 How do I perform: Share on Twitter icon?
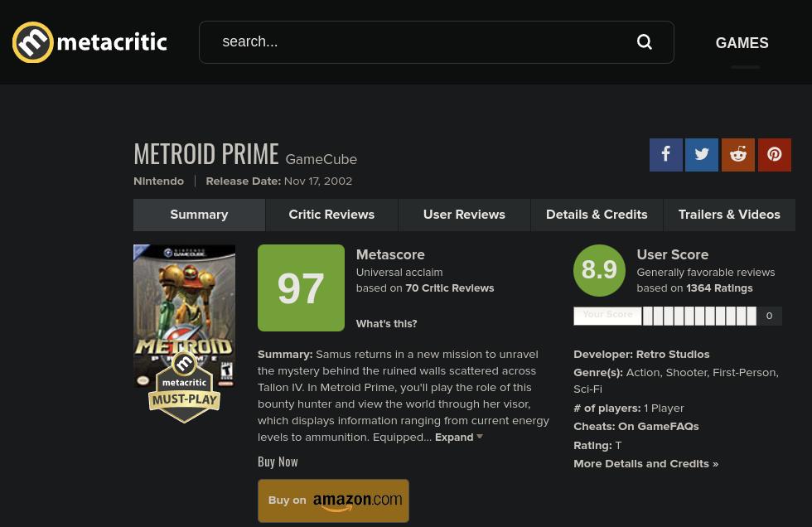(x=702, y=154)
